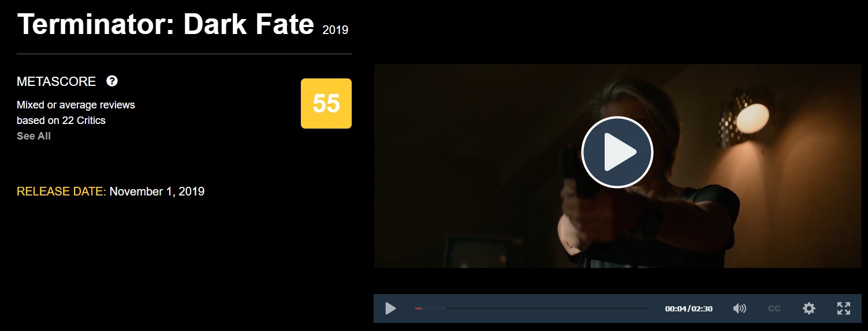Open the yellow 55 Metascore badge
The image size is (868, 331).
pos(326,103)
